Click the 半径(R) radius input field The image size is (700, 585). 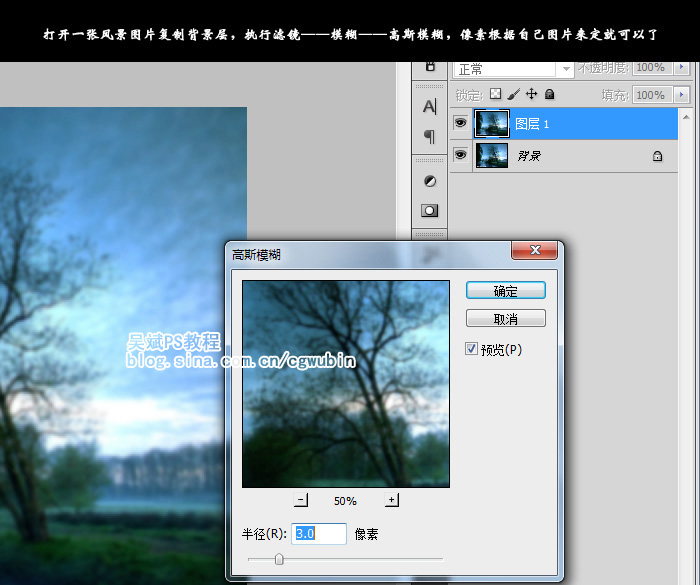319,534
